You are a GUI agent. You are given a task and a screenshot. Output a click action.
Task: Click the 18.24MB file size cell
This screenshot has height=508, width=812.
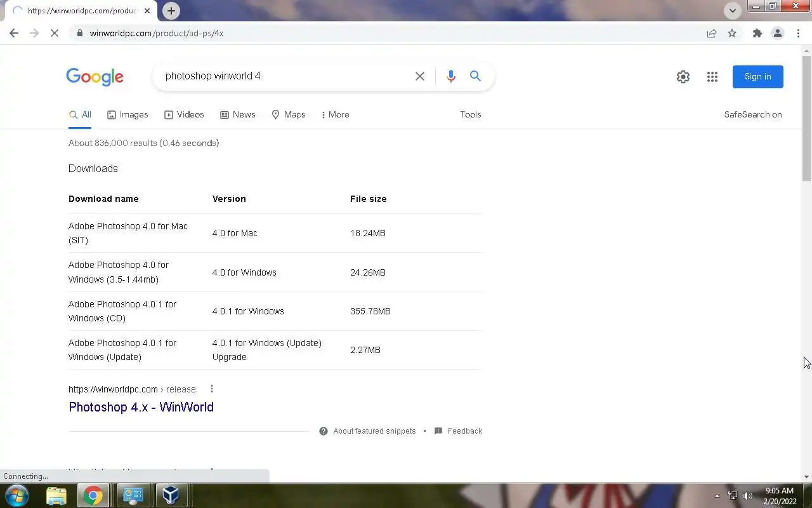pyautogui.click(x=368, y=233)
